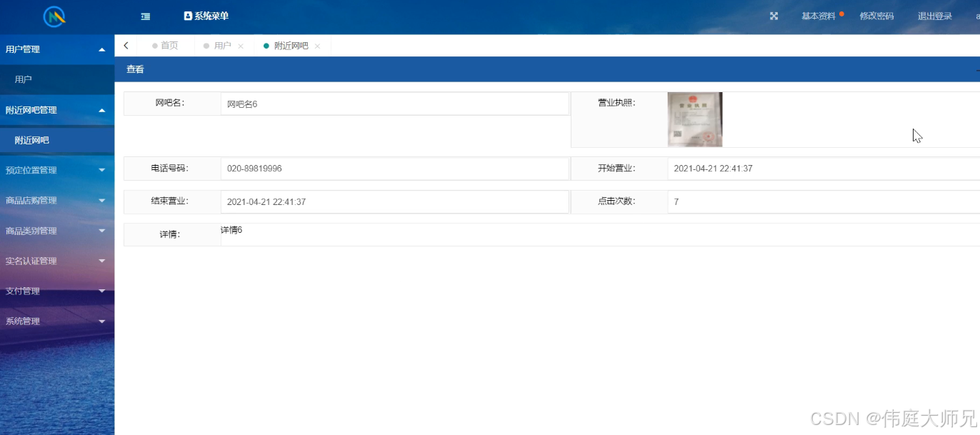This screenshot has width=980, height=435.
Task: Click the 网吧名 field label
Action: click(170, 103)
